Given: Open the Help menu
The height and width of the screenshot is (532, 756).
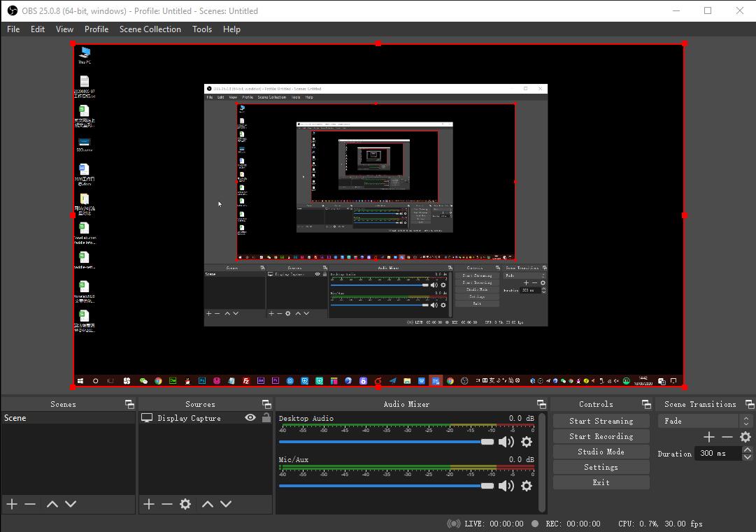Looking at the screenshot, I should [232, 29].
